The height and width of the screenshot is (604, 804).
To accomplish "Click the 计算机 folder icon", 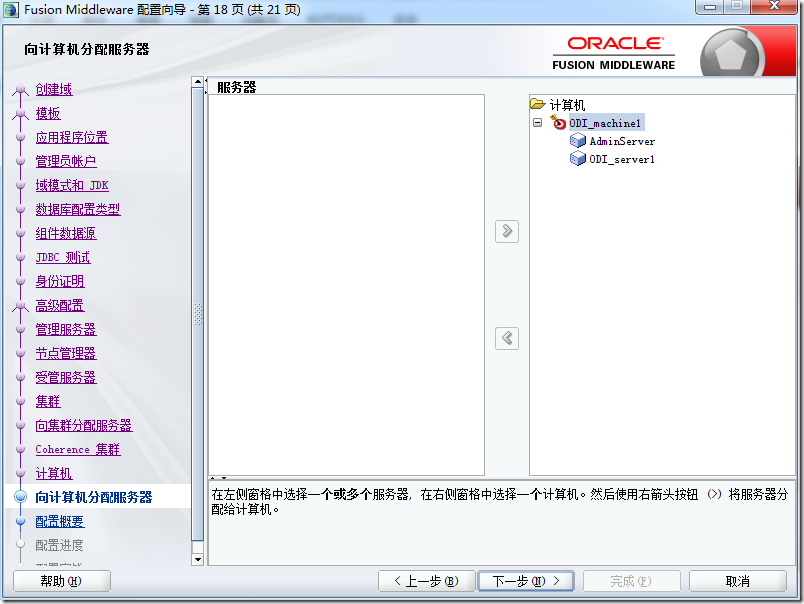I will (x=538, y=104).
